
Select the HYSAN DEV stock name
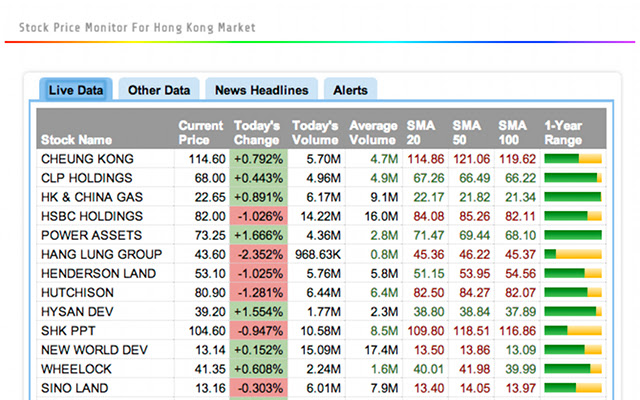coord(77,312)
